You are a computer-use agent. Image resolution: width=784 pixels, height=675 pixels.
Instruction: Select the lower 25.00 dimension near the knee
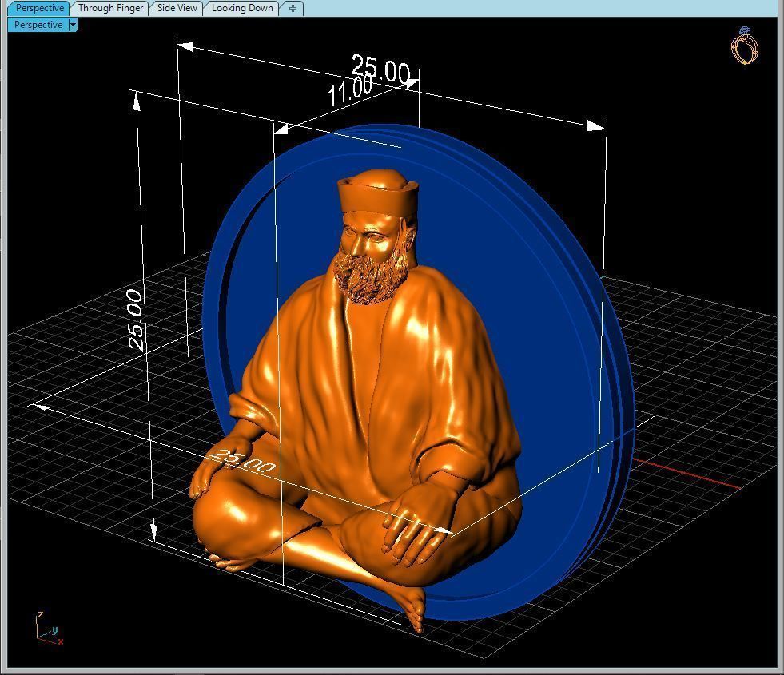click(242, 461)
